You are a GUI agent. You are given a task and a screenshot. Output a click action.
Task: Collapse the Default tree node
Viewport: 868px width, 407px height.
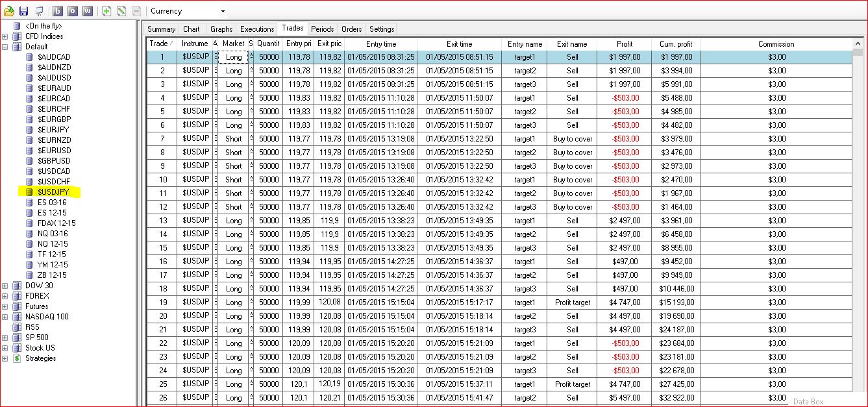point(5,47)
